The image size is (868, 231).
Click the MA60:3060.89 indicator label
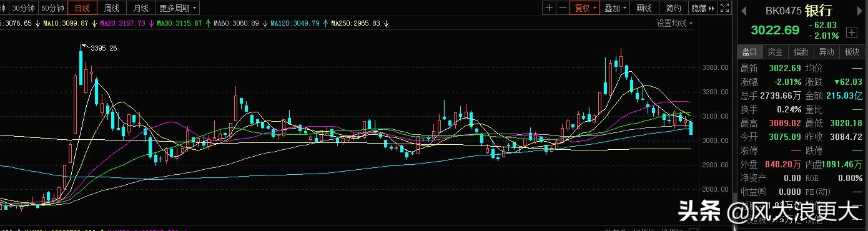236,23
